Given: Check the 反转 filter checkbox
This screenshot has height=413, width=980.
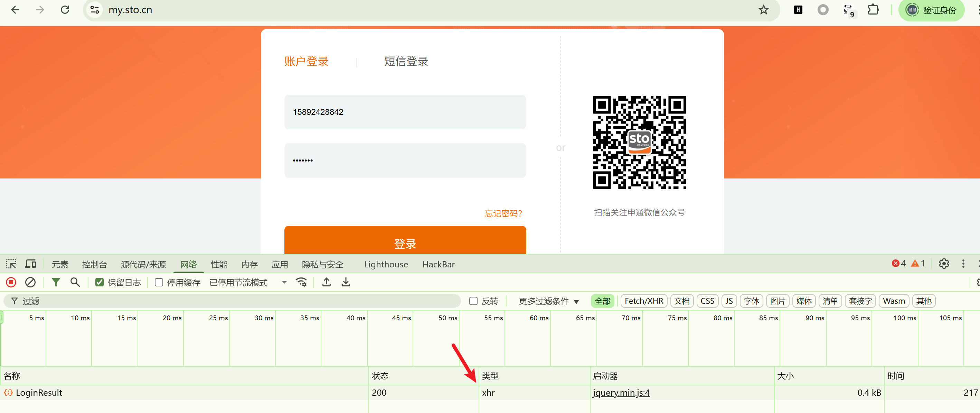Looking at the screenshot, I should point(473,301).
